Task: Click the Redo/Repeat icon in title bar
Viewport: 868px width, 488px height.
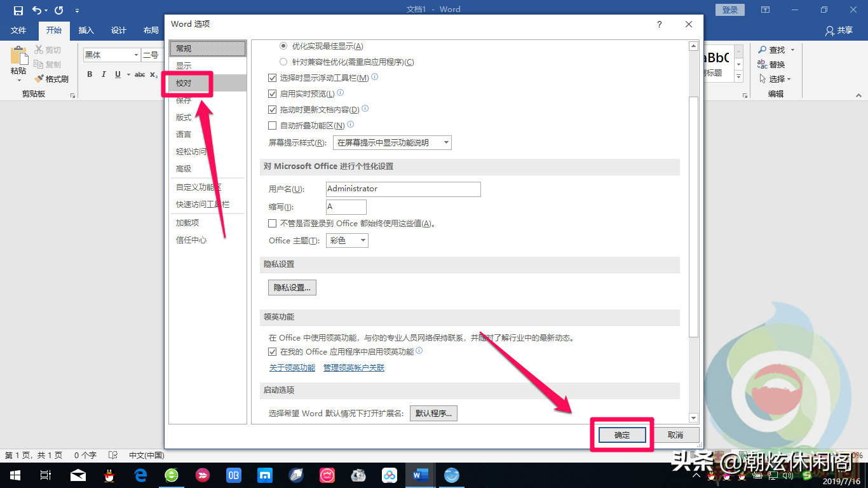Action: coord(59,10)
